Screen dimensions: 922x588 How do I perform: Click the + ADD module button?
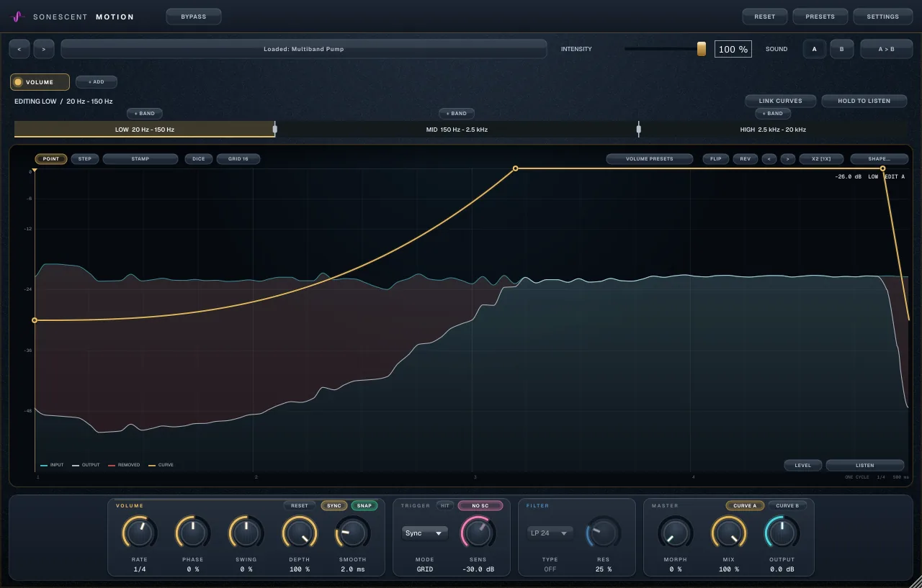coord(97,82)
